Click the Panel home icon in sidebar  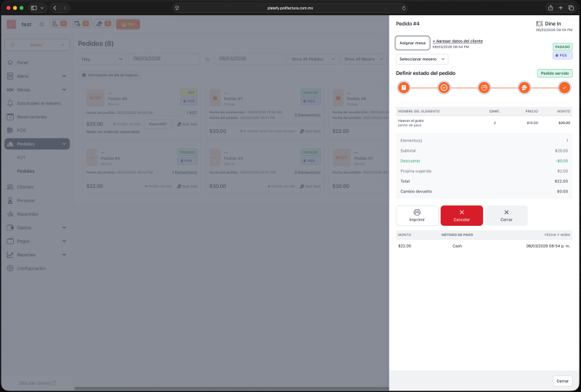click(x=10, y=62)
